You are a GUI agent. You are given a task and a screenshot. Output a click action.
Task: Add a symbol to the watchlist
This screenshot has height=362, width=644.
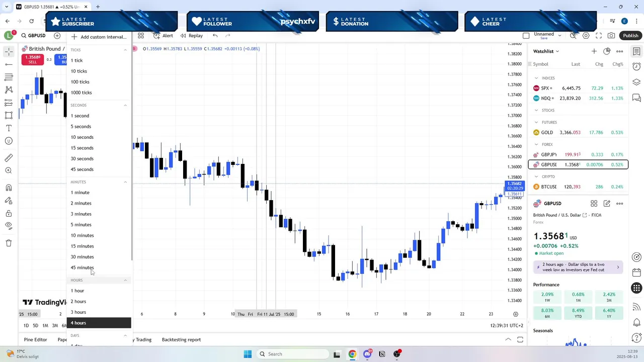click(594, 51)
